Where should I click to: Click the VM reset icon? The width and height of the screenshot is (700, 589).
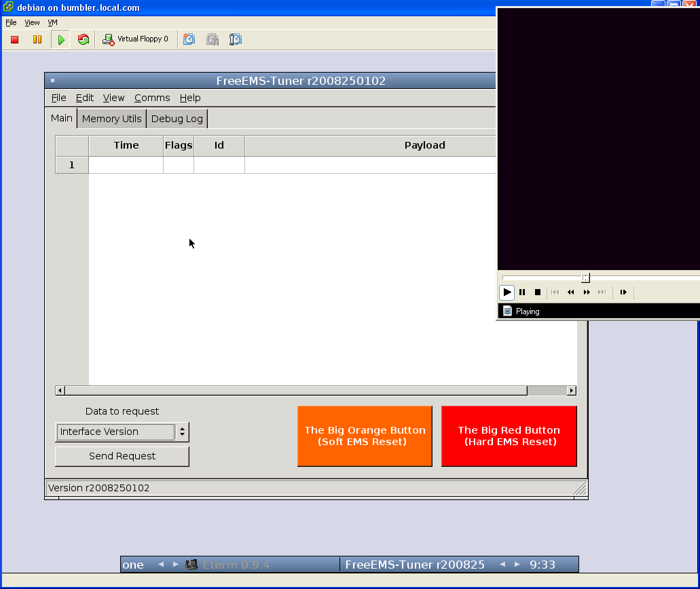coord(84,40)
